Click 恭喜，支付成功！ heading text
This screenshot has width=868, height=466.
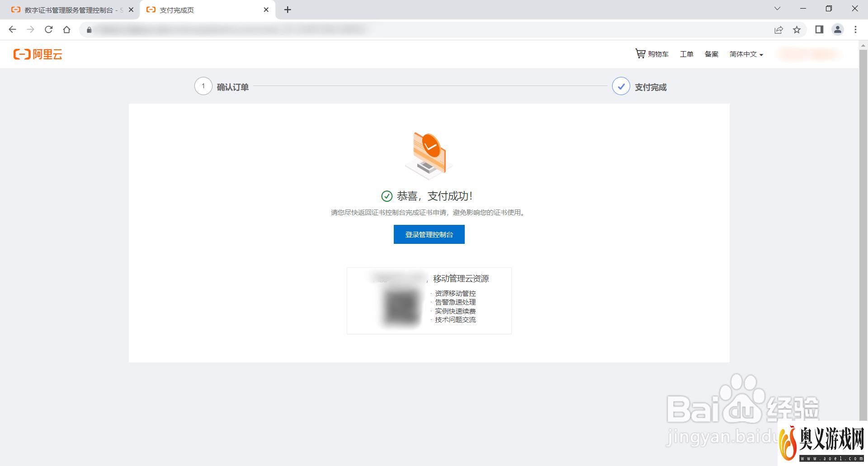pos(435,196)
